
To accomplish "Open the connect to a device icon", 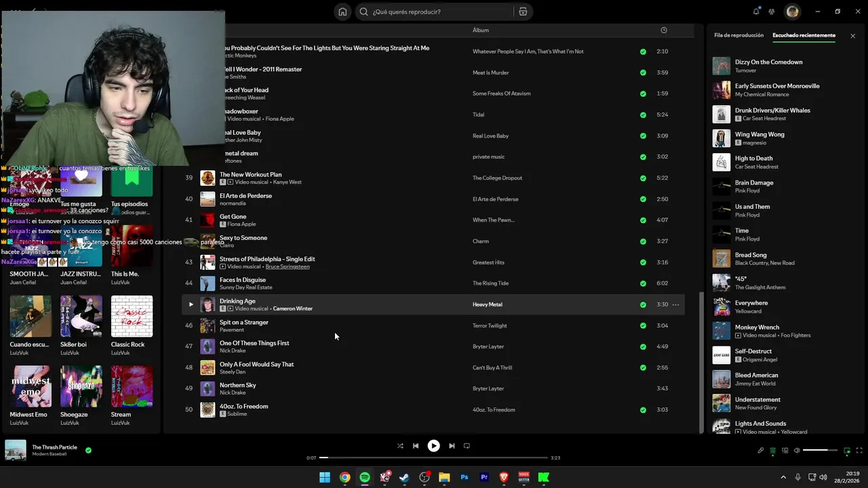I will 785,451.
